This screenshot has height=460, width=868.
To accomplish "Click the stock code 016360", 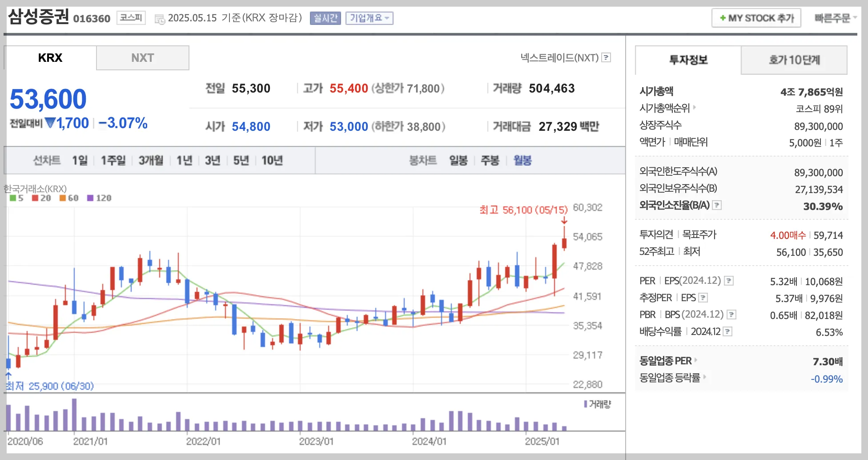I will pos(92,19).
